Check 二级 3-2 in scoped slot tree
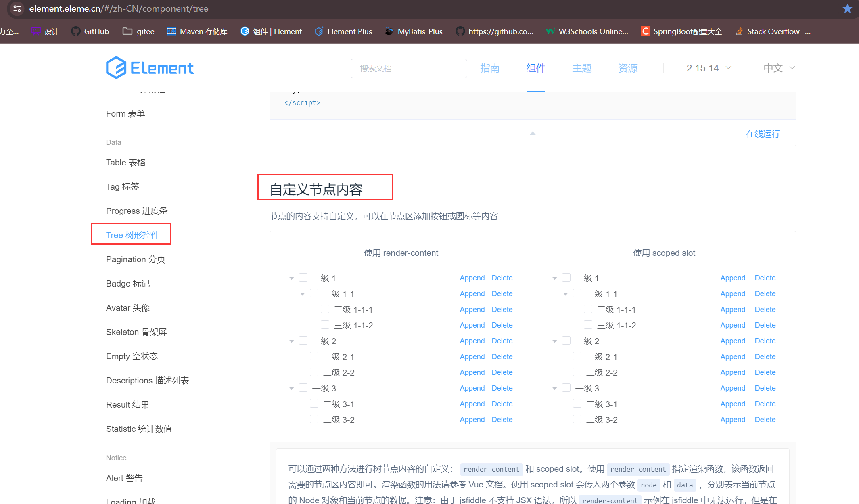Image resolution: width=859 pixels, height=504 pixels. [x=577, y=419]
